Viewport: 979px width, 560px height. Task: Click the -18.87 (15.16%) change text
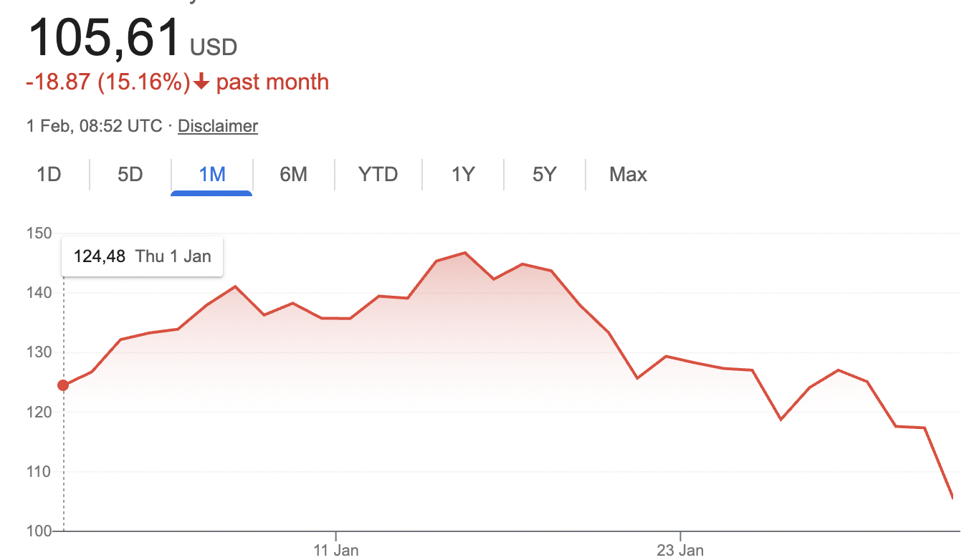(x=108, y=82)
